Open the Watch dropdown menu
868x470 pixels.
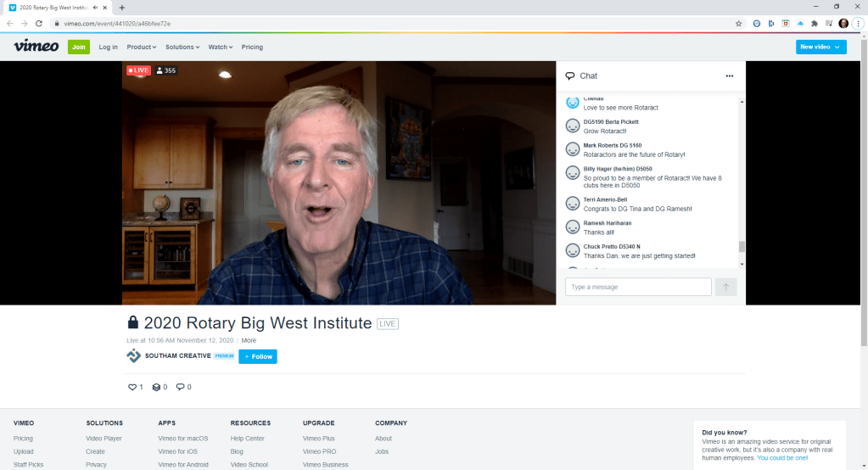click(221, 48)
